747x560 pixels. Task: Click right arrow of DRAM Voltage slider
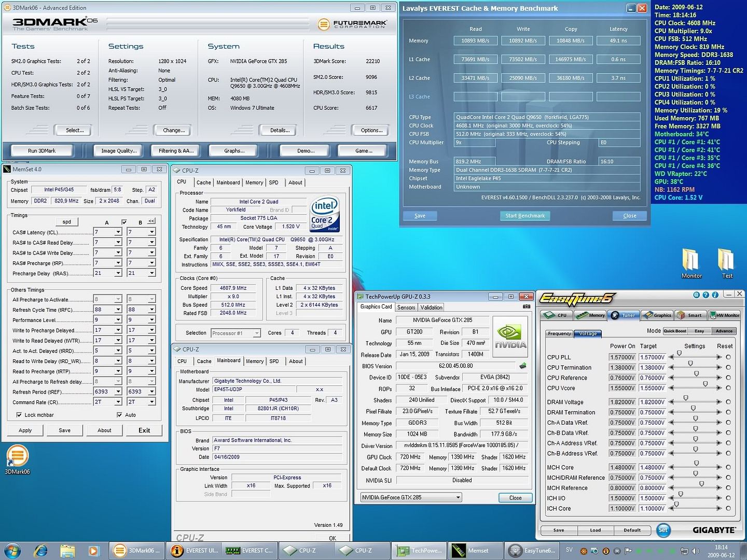coord(719,402)
